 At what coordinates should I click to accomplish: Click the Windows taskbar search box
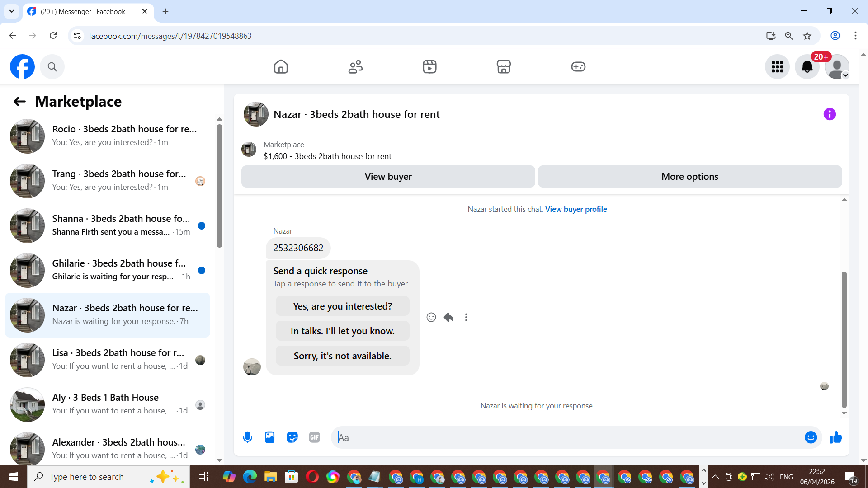[108, 477]
